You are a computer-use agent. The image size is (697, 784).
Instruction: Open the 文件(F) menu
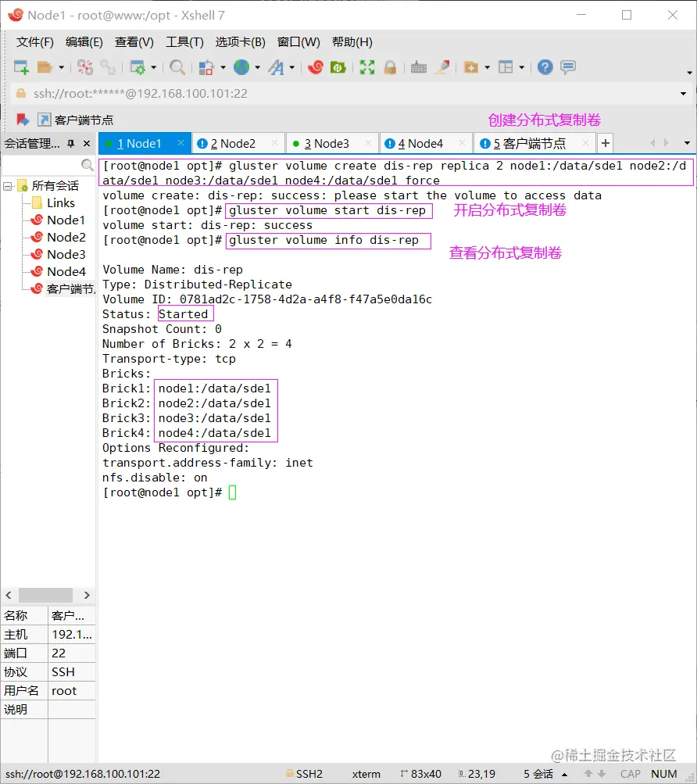tap(35, 42)
